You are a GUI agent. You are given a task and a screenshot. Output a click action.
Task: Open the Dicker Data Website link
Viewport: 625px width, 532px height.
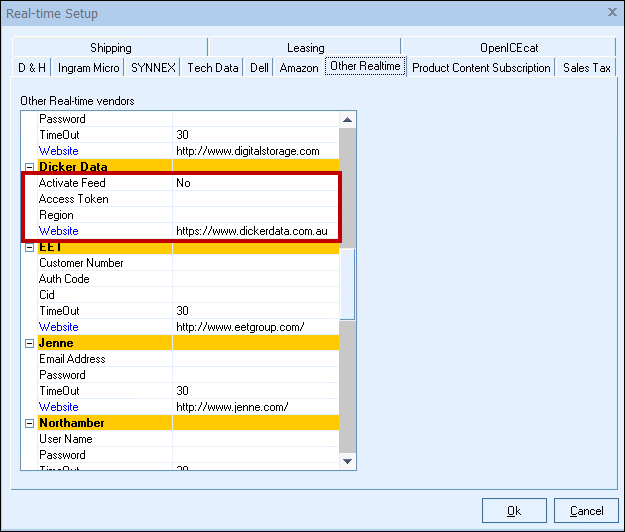(x=59, y=231)
